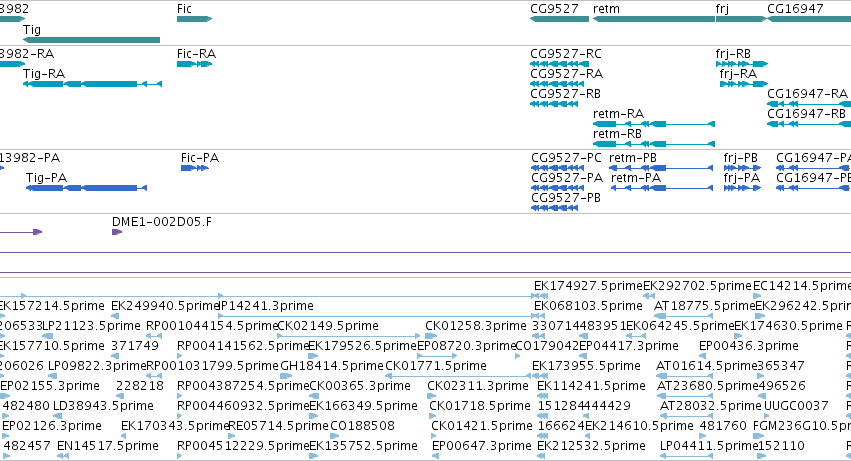This screenshot has width=851, height=461.
Task: Click transcript frj-RA
Action: [744, 84]
